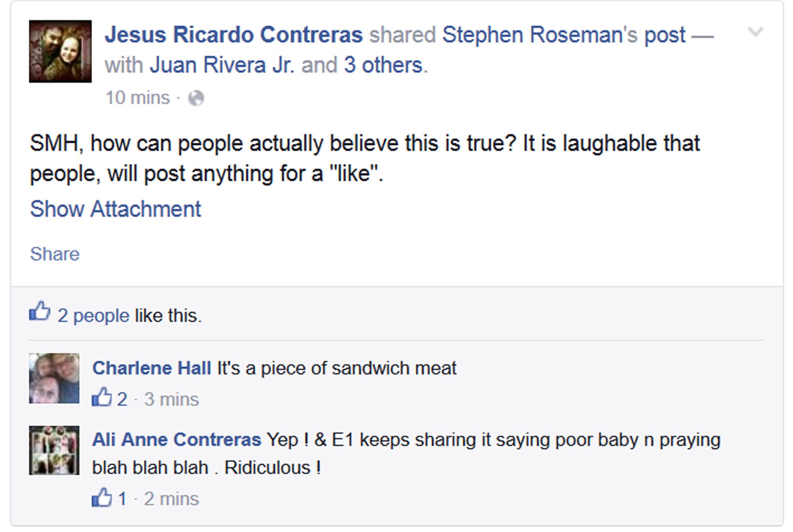The height and width of the screenshot is (532, 793).
Task: Click the Share link under the post
Action: [55, 254]
